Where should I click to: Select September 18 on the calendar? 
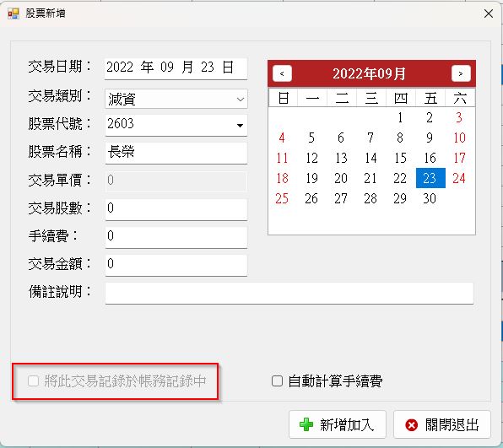pyautogui.click(x=282, y=178)
